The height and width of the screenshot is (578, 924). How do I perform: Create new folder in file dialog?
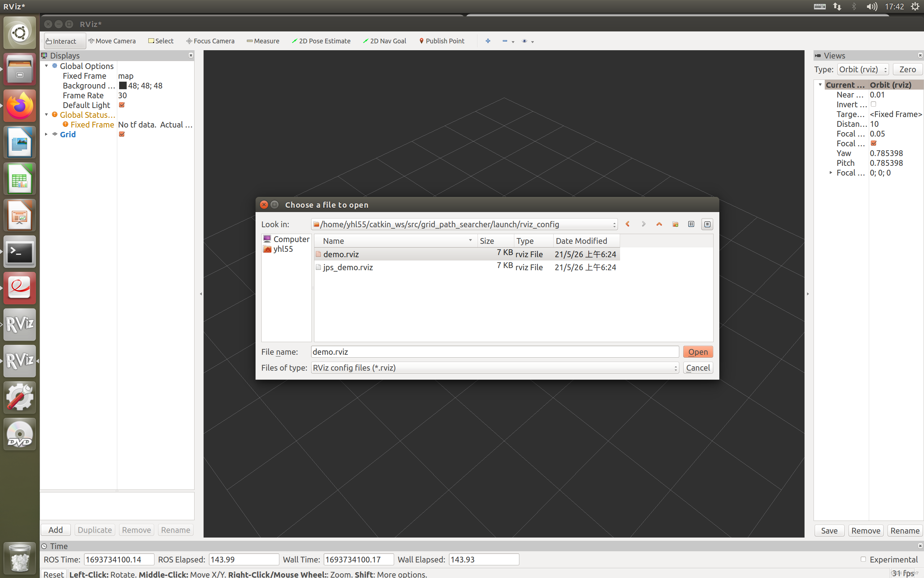[x=675, y=224]
